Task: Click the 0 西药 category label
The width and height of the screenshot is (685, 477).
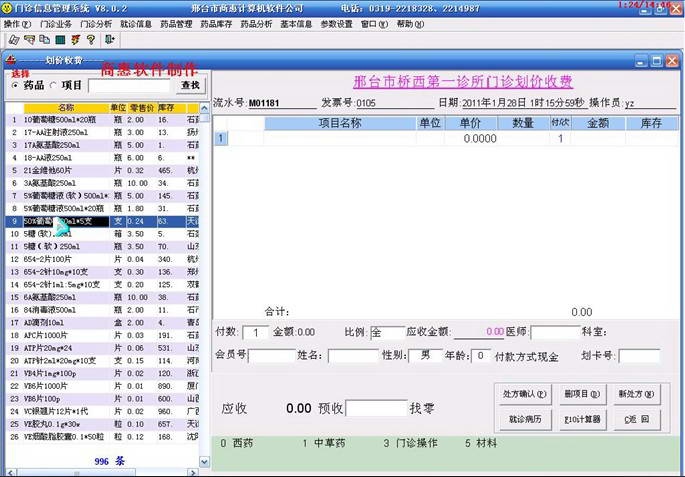Action: point(236,443)
